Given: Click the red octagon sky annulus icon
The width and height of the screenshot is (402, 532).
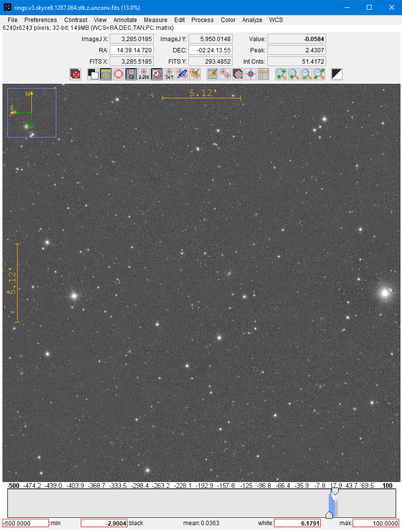Looking at the screenshot, I should coord(118,74).
